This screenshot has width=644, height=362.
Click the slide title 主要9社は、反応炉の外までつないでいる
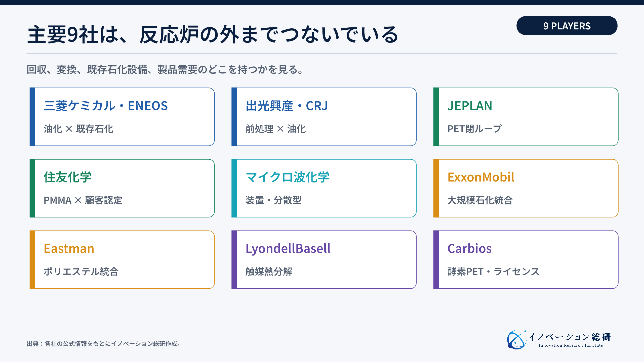point(213,34)
